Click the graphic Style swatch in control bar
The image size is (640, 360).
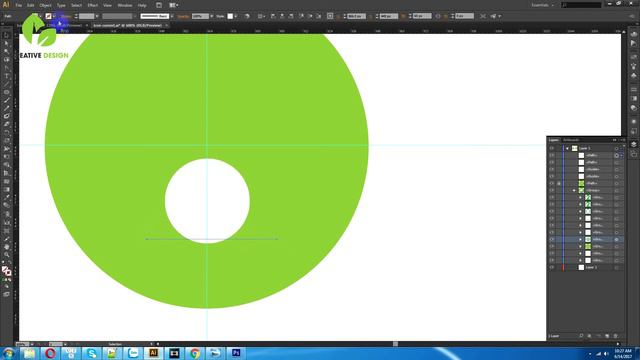(230, 16)
